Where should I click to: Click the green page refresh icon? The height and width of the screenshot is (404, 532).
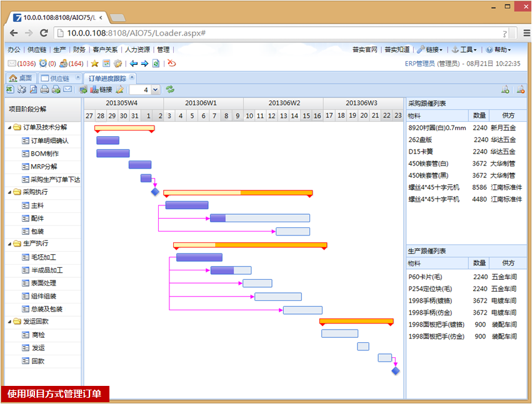pos(156,64)
